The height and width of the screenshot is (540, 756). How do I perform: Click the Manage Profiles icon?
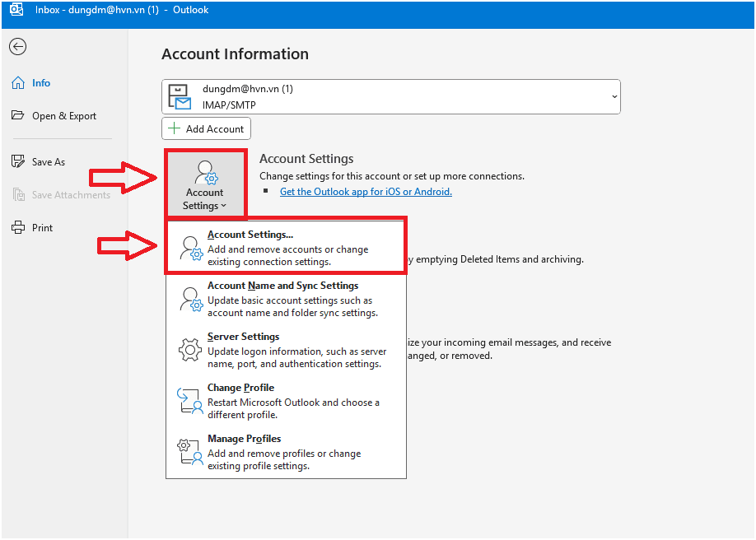[190, 452]
